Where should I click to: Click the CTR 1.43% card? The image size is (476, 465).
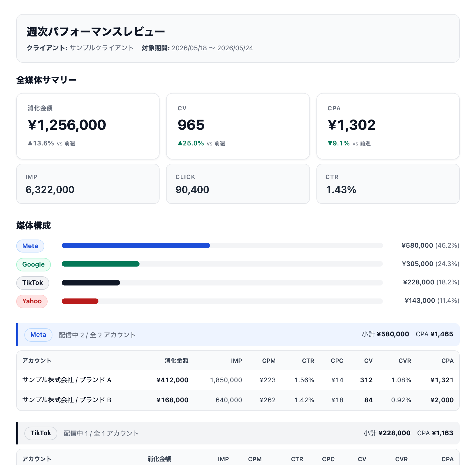coord(388,184)
